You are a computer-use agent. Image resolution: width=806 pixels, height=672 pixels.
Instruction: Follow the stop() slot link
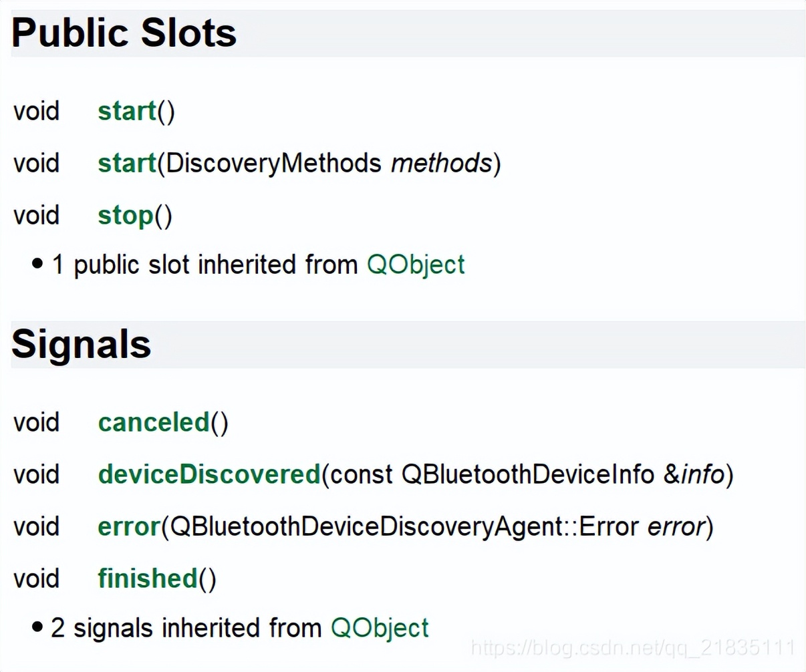click(x=126, y=216)
